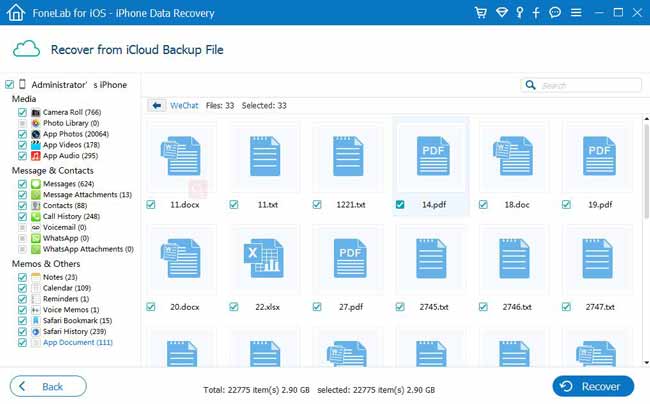Screen dimensions: 650x404
Task: Select the Safari Bookmark icon
Action: click(x=36, y=321)
